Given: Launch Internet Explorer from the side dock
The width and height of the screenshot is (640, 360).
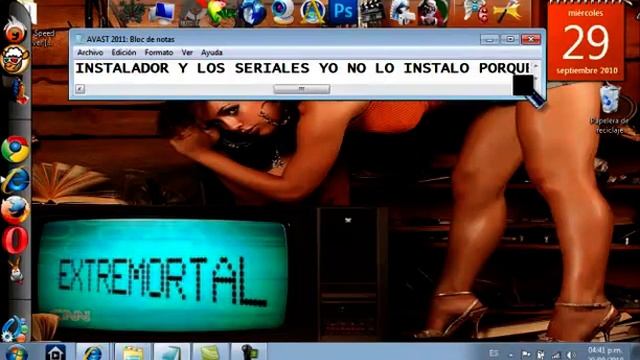Looking at the screenshot, I should [x=15, y=180].
